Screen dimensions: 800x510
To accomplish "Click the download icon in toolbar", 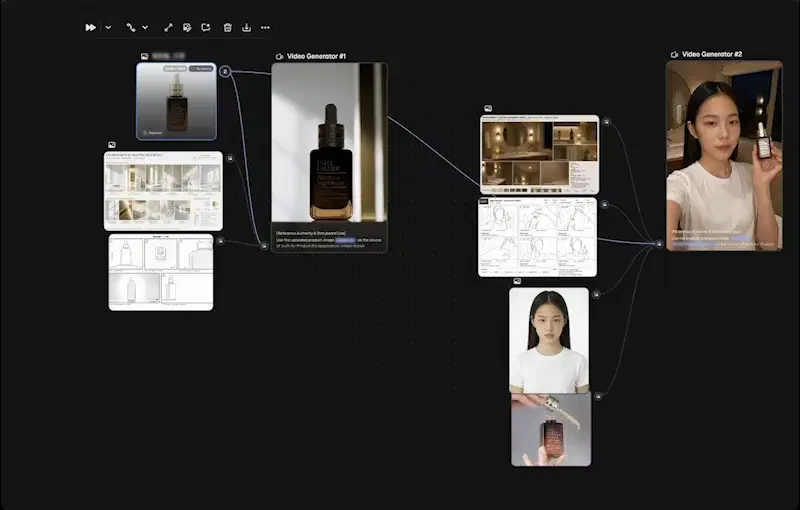I will [x=246, y=28].
